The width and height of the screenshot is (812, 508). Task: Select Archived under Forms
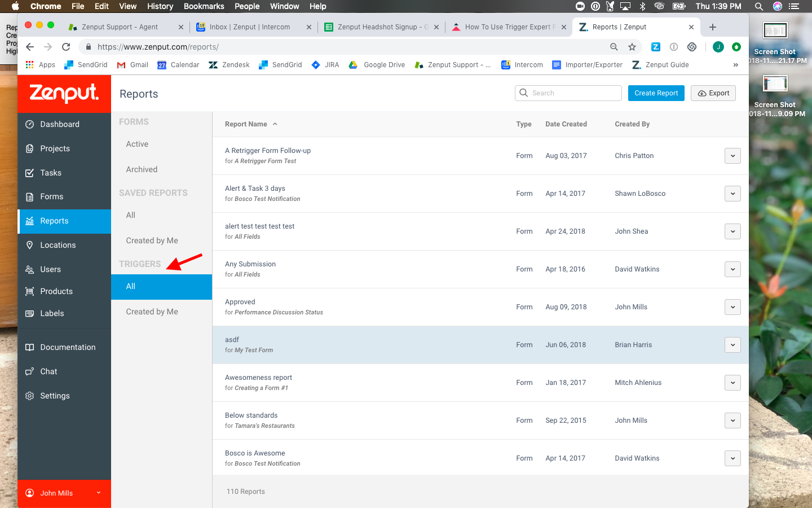pyautogui.click(x=142, y=169)
